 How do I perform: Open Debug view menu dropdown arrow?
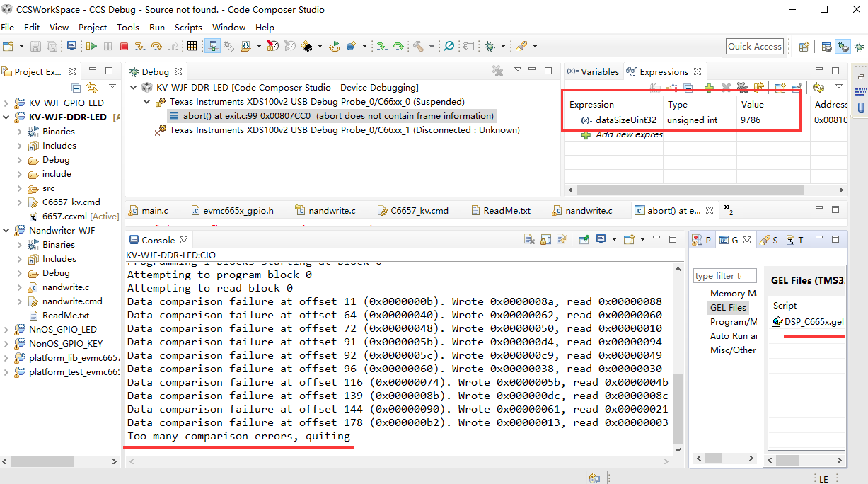518,70
